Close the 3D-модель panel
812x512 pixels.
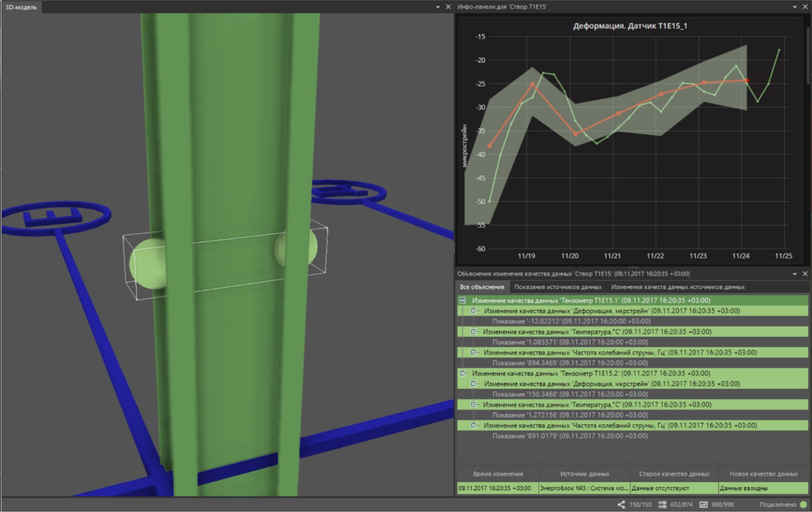pyautogui.click(x=448, y=7)
